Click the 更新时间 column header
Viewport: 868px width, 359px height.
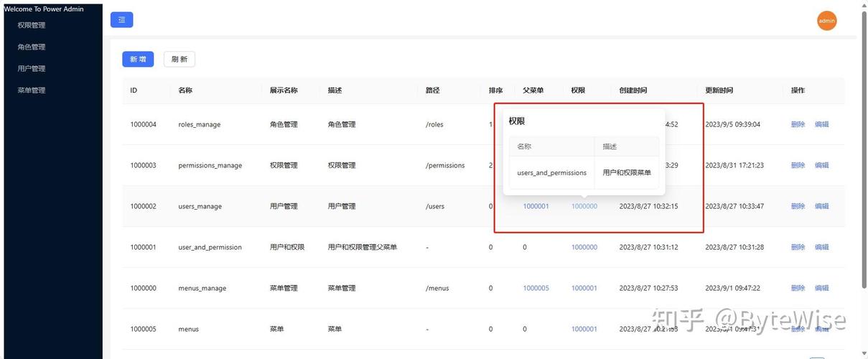pyautogui.click(x=719, y=90)
